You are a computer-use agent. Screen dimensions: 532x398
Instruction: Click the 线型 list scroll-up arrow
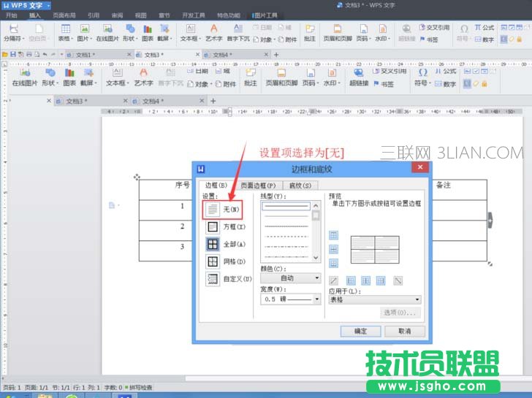tap(316, 206)
